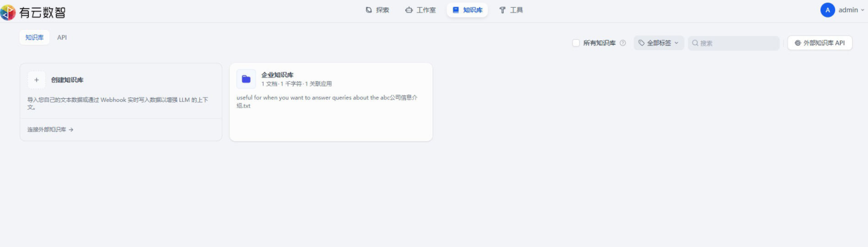Click the magnifier icon in search box

pyautogui.click(x=695, y=43)
